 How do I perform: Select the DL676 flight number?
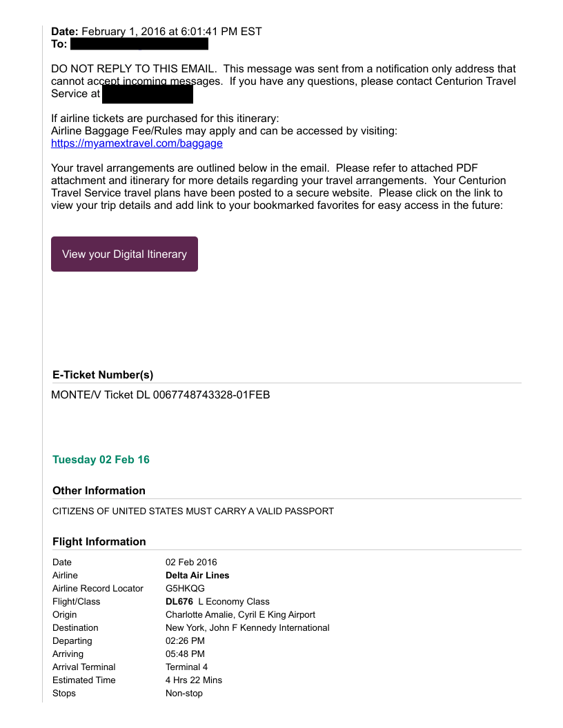[x=179, y=601]
